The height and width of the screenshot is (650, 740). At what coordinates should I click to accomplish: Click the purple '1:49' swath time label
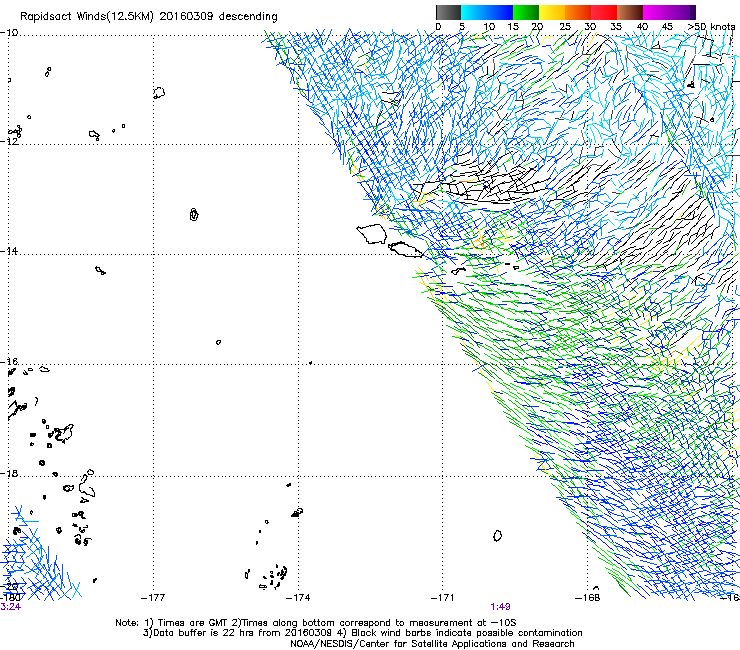point(500,607)
